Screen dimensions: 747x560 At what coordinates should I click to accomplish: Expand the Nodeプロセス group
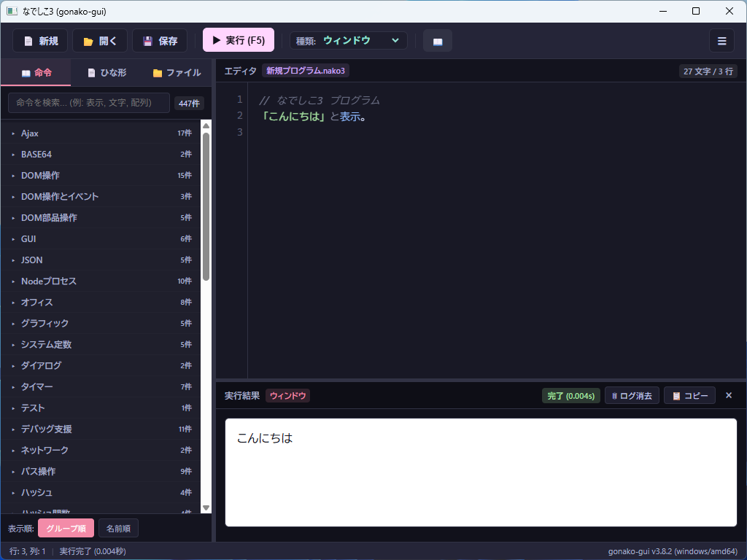coord(101,281)
